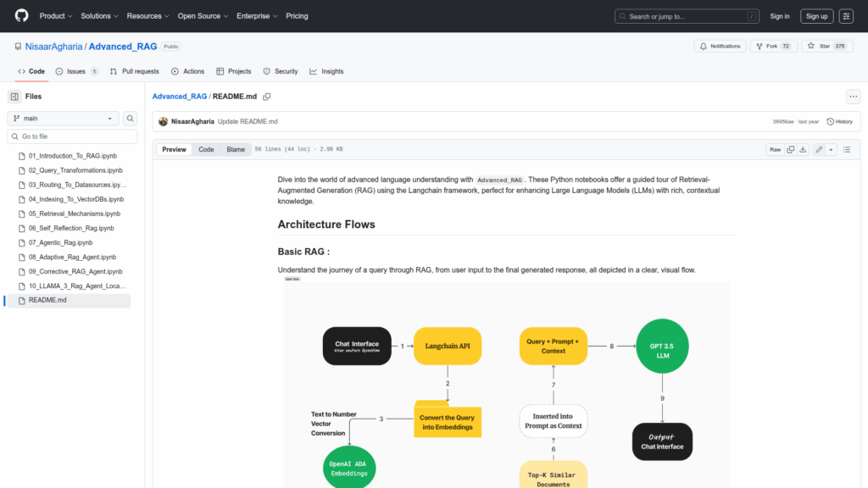This screenshot has height=488, width=868.
Task: Open the README outline list icon
Action: click(x=847, y=149)
